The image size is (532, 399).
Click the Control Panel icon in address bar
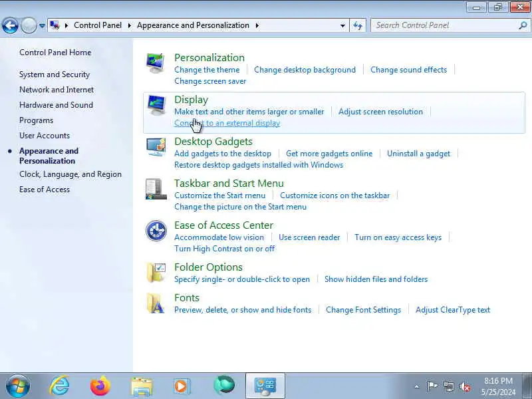click(55, 25)
